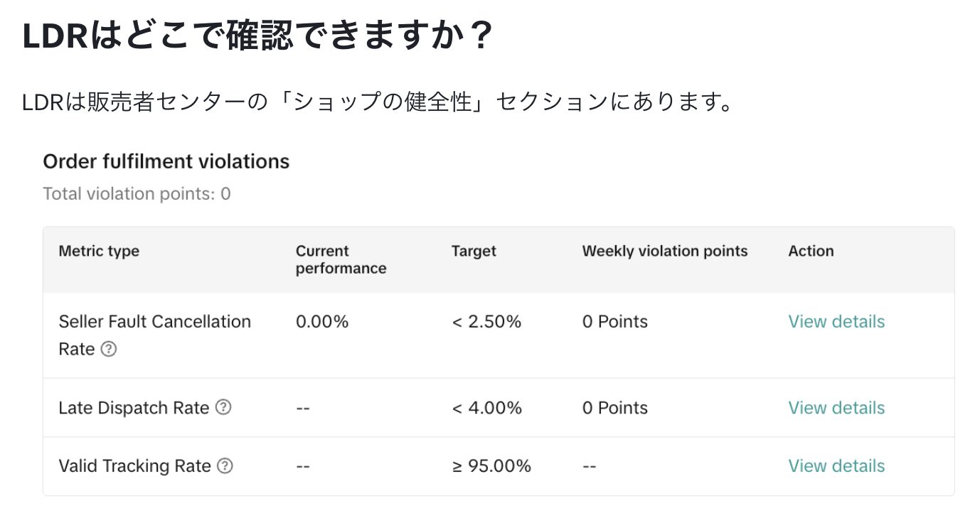This screenshot has width=980, height=513.
Task: Click the < 2.50% target value
Action: [x=486, y=322]
